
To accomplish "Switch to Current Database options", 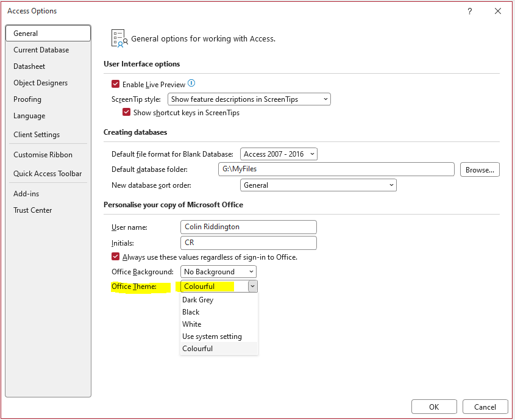I will [x=48, y=50].
